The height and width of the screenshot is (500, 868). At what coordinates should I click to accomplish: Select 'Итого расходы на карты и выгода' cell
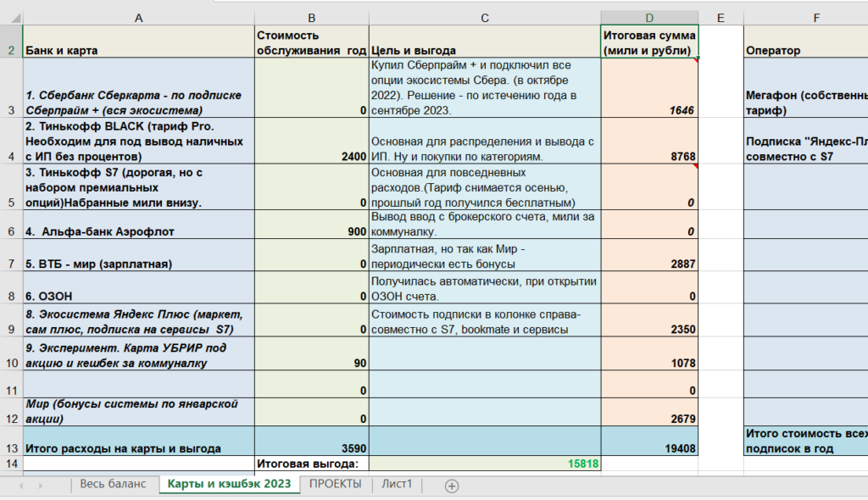[138, 441]
